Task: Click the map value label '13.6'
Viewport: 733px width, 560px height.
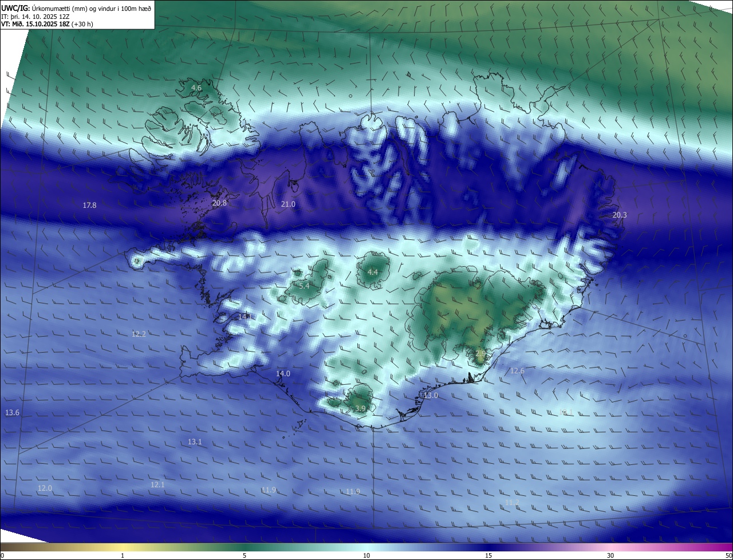Action: pos(12,413)
